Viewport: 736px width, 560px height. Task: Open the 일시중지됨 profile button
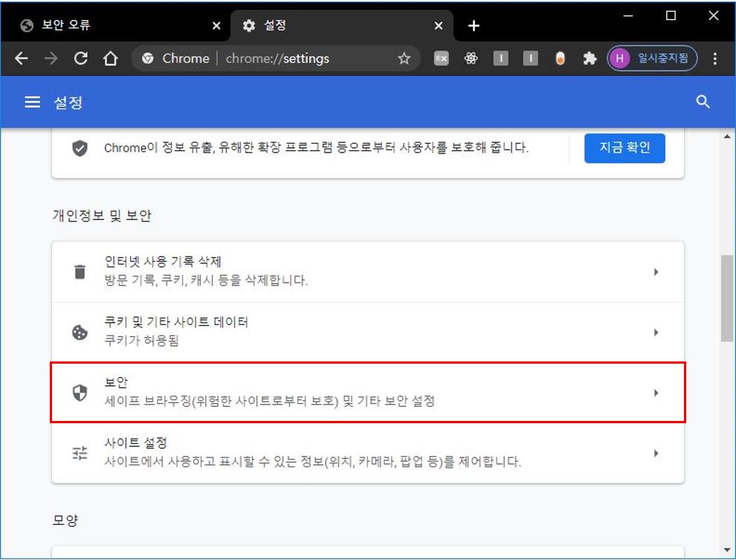click(x=652, y=58)
